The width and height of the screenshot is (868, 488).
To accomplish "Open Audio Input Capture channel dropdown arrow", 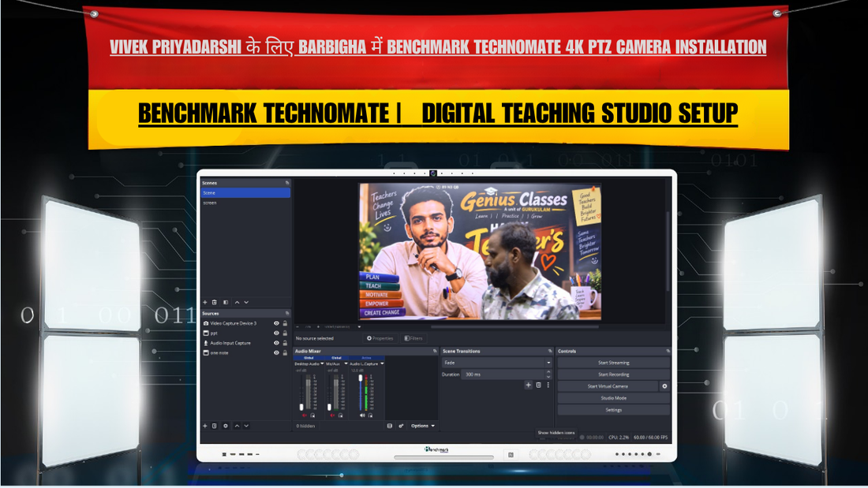I will [382, 364].
